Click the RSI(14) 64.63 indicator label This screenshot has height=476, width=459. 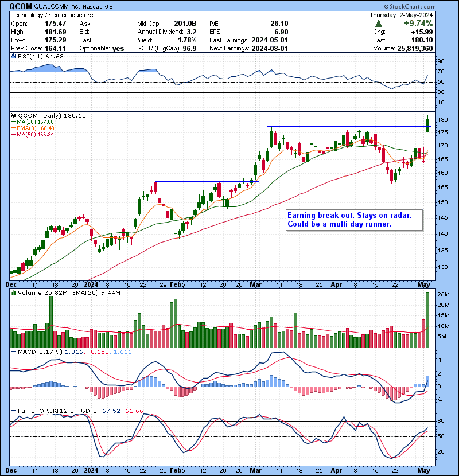coord(40,56)
